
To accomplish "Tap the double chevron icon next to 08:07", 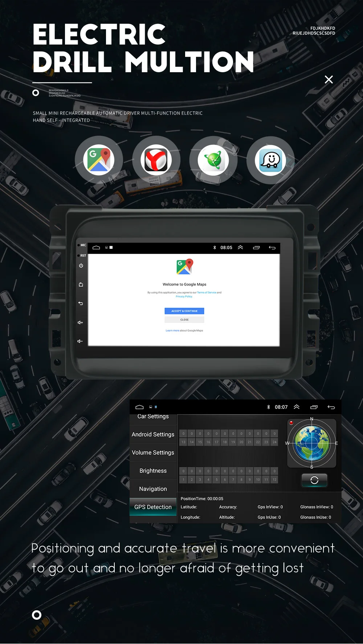I will click(297, 407).
